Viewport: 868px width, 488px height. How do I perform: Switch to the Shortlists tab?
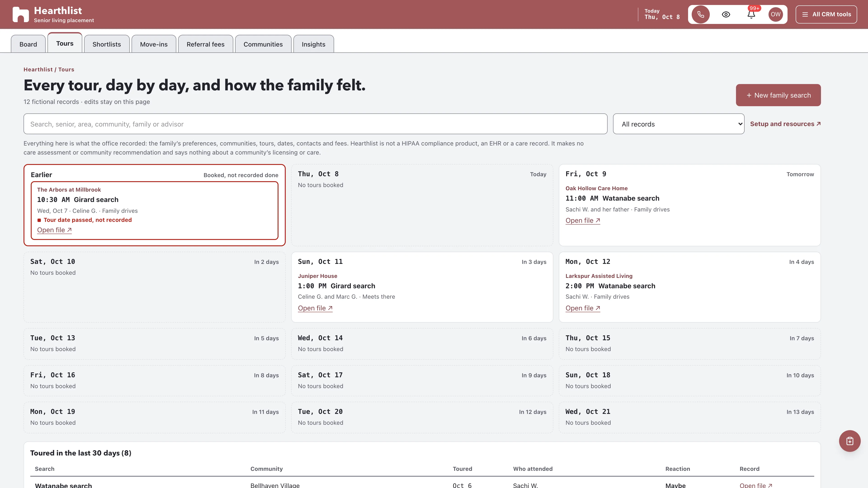click(106, 44)
